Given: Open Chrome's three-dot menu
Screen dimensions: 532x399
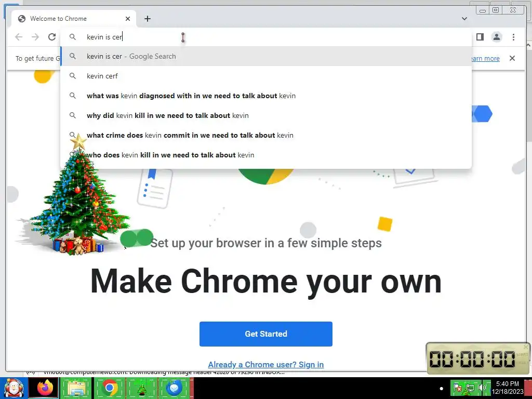Looking at the screenshot, I should [x=513, y=37].
